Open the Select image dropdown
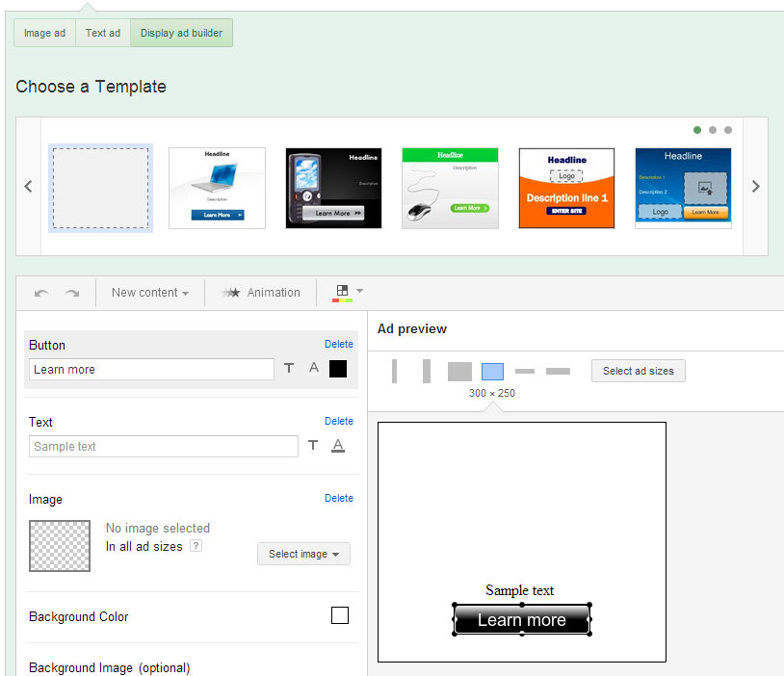 point(303,554)
